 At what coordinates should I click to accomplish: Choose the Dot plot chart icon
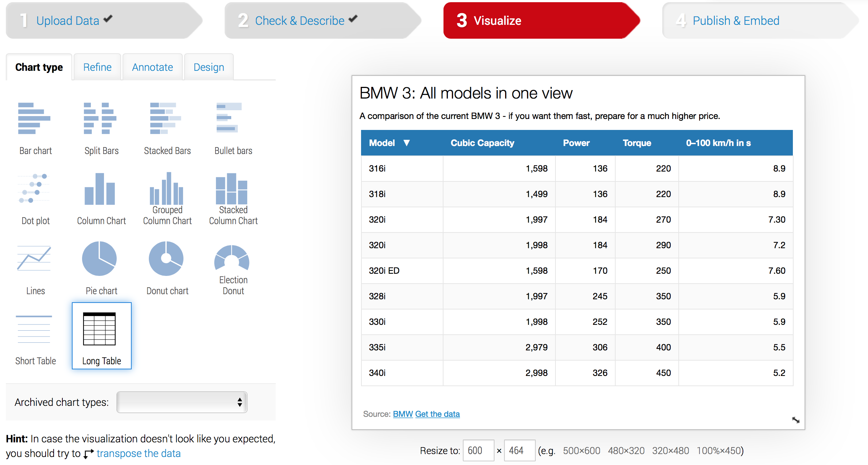34,188
